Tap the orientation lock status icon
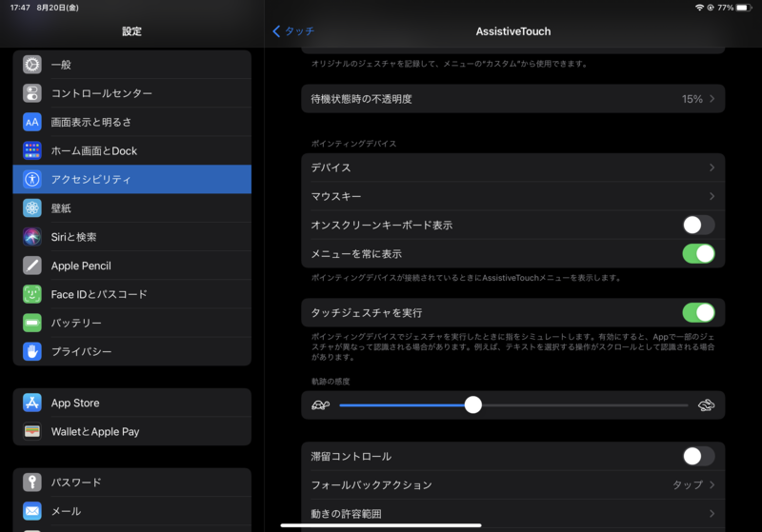The height and width of the screenshot is (532, 762). pos(711,8)
